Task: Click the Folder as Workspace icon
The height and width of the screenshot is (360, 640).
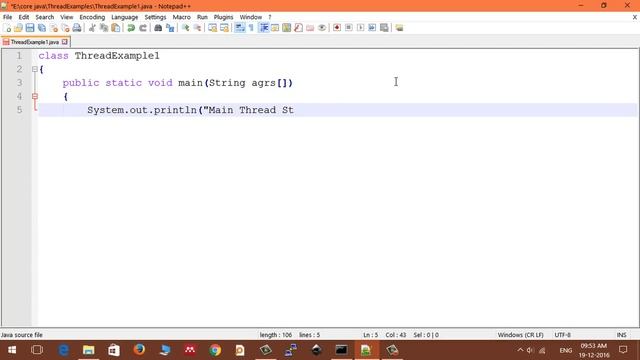Action: coord(310,28)
